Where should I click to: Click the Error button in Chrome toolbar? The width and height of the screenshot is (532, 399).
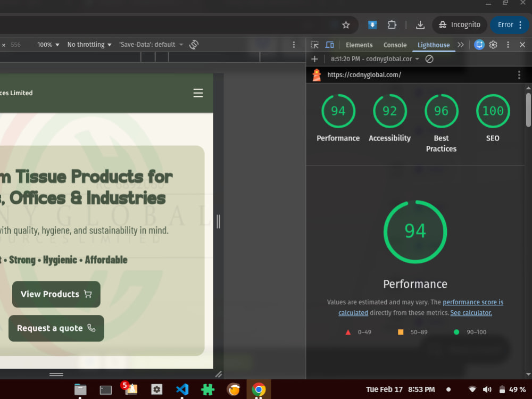click(x=509, y=25)
